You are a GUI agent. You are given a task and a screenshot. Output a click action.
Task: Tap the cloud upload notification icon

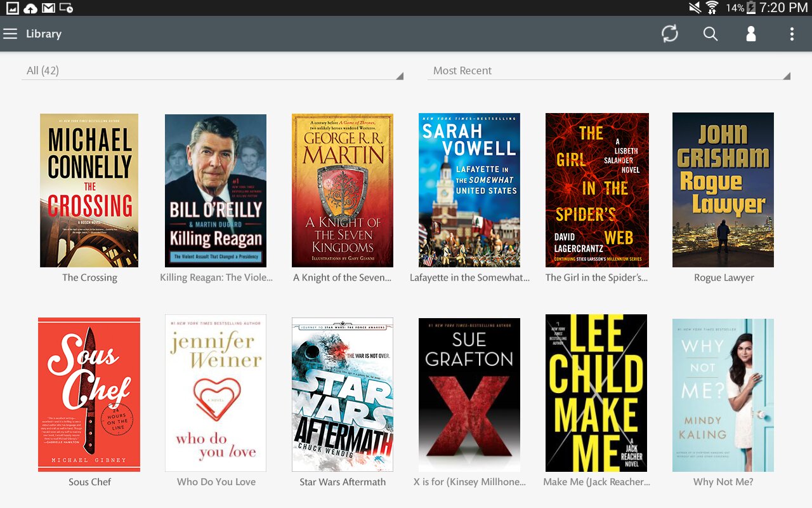(x=30, y=8)
